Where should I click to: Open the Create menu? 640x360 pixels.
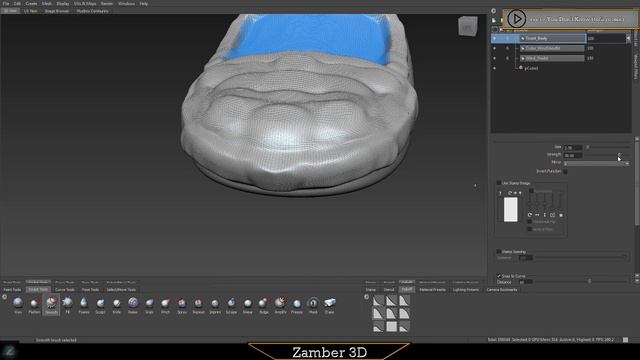(x=31, y=4)
